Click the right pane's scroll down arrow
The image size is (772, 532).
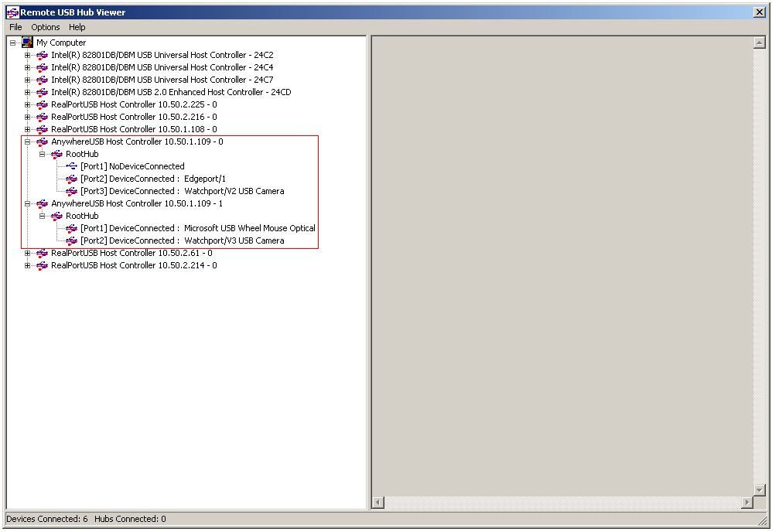pos(759,489)
